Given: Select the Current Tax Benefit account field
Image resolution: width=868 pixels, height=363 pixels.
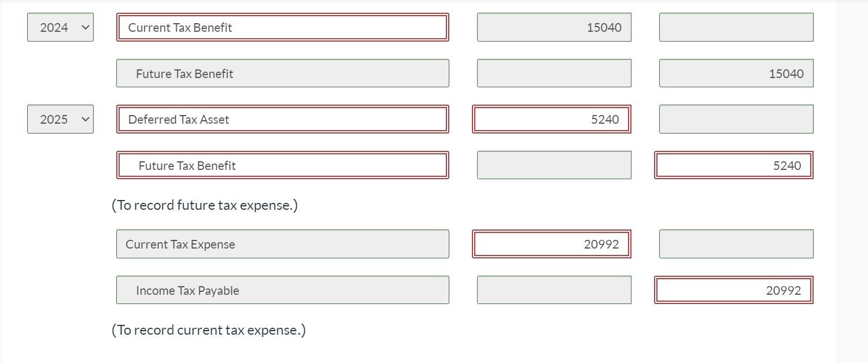Looking at the screenshot, I should [282, 27].
